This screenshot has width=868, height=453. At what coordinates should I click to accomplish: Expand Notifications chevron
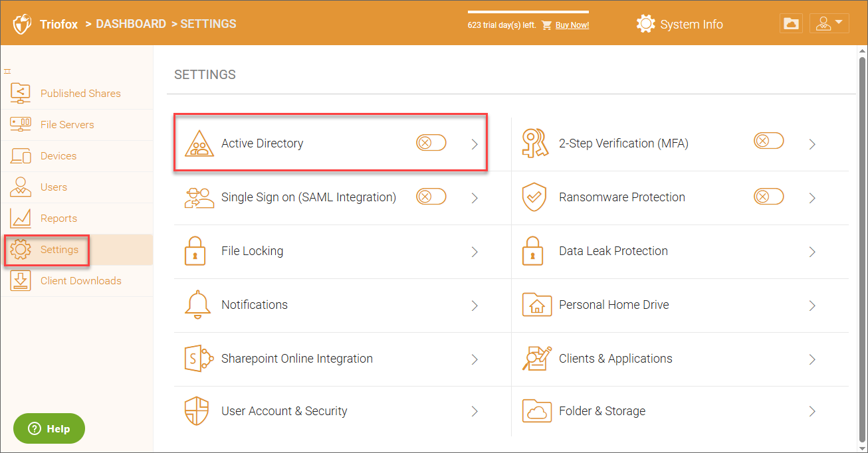(x=475, y=306)
